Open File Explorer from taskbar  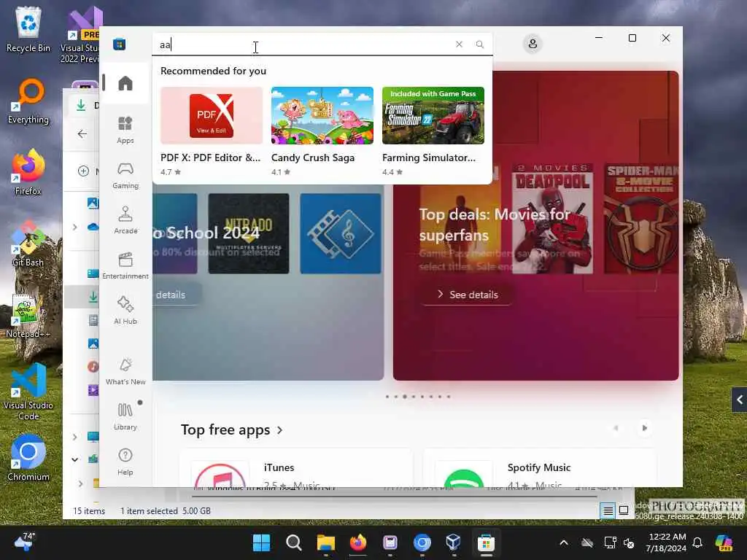326,542
